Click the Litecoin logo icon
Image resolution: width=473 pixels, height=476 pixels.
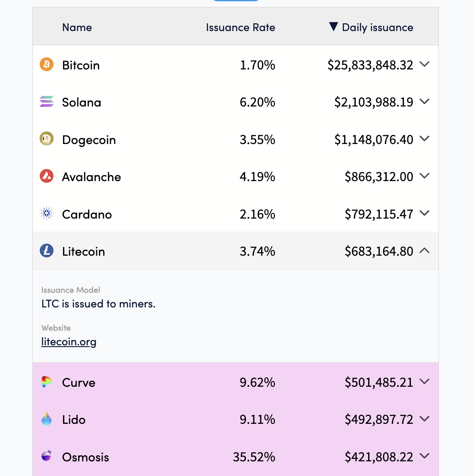[x=47, y=251]
